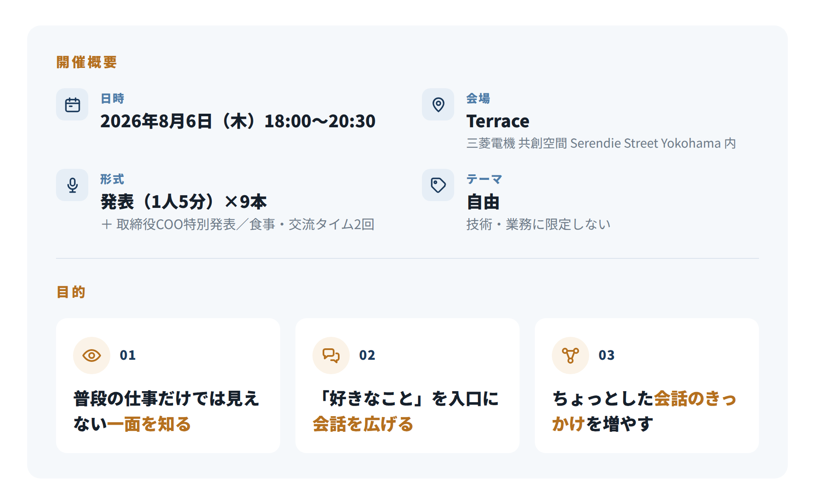Select the 開催概要 section heading
Viewport: 815px width, 504px height.
tap(87, 62)
